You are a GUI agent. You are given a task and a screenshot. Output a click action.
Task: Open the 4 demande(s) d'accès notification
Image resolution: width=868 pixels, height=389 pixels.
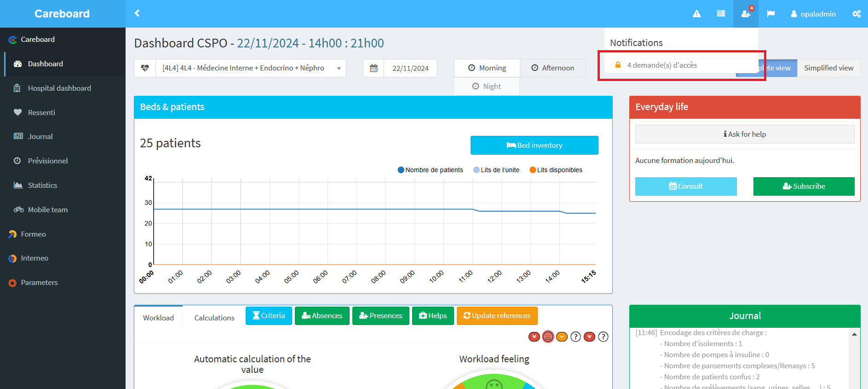(x=681, y=65)
